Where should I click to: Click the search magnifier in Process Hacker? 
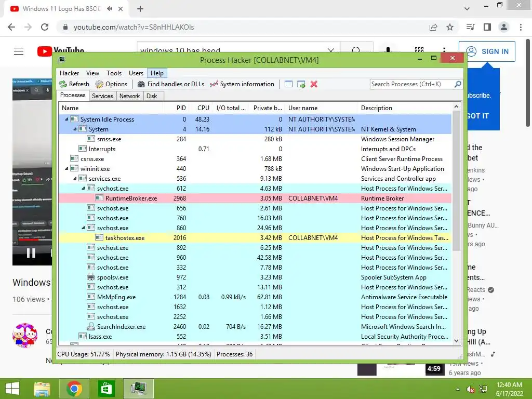pos(458,84)
